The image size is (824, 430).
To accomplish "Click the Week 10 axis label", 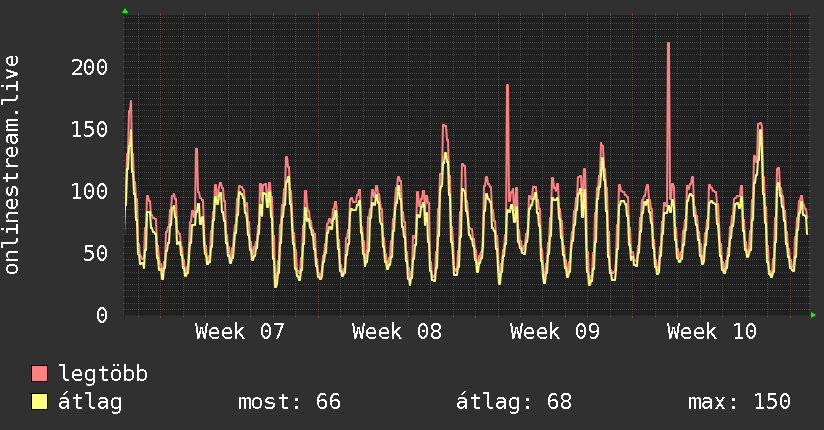I will [x=712, y=332].
